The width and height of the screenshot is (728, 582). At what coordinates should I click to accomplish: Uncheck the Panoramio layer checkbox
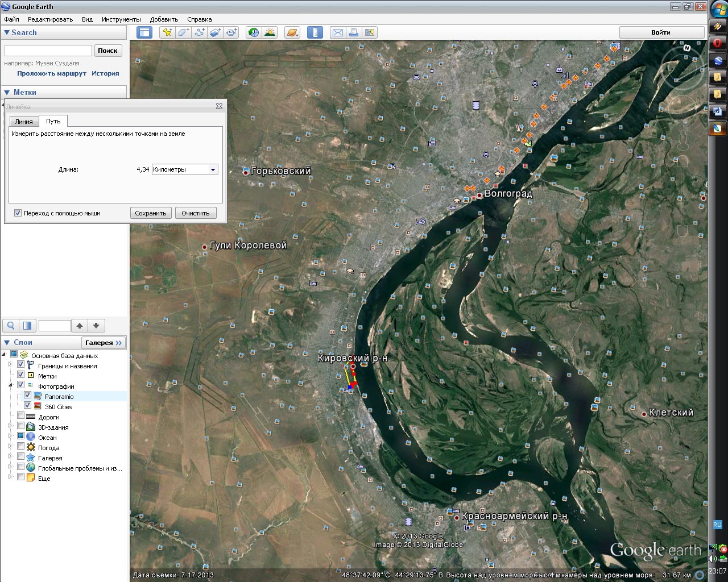(x=28, y=396)
